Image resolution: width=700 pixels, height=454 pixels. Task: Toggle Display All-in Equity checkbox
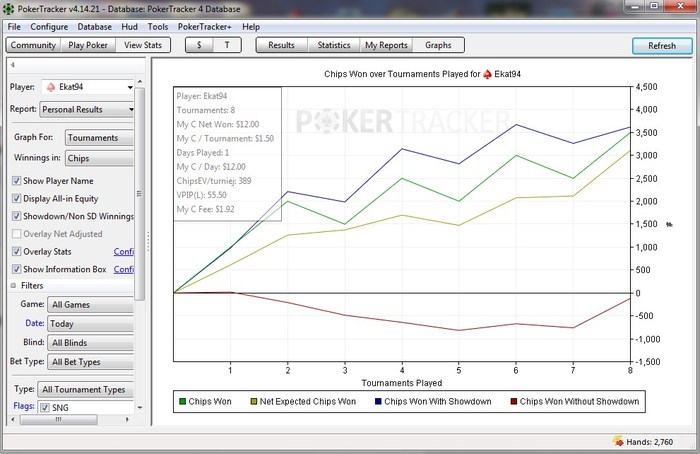click(16, 199)
